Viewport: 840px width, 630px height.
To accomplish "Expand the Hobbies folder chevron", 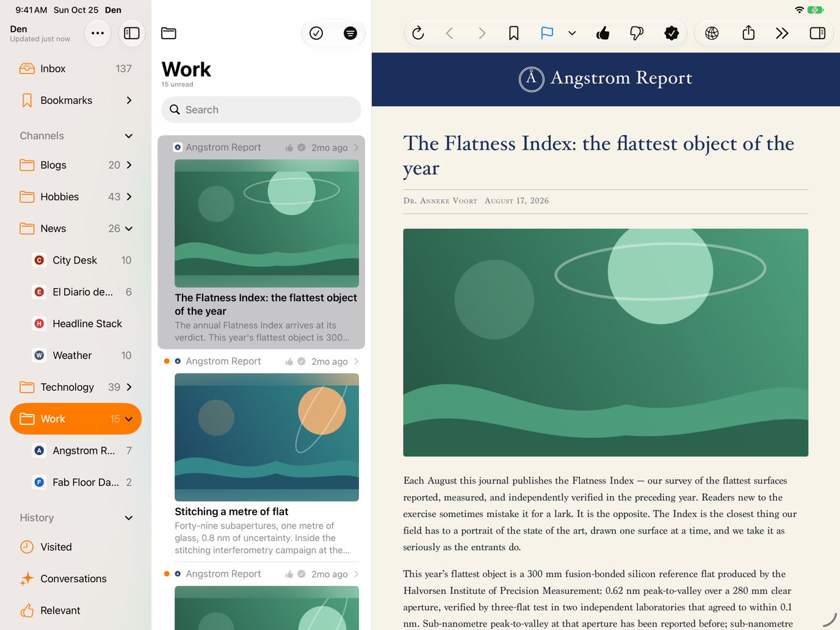I will 129,197.
